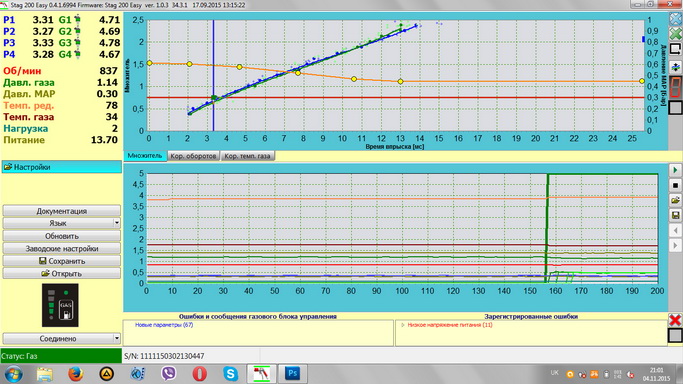Click the green X icon beside the map
The height and width of the screenshot is (384, 683).
pyautogui.click(x=675, y=34)
